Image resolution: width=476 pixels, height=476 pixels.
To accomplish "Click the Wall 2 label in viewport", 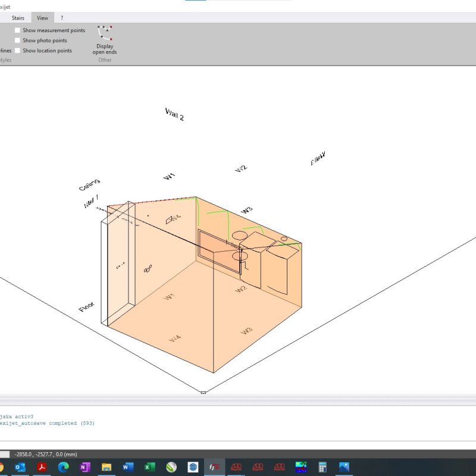I will (174, 115).
